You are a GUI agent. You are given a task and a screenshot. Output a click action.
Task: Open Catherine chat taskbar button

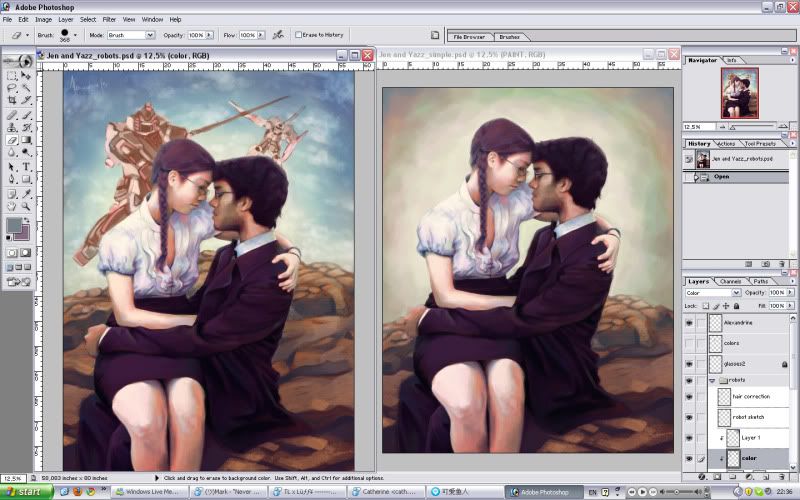click(x=385, y=492)
